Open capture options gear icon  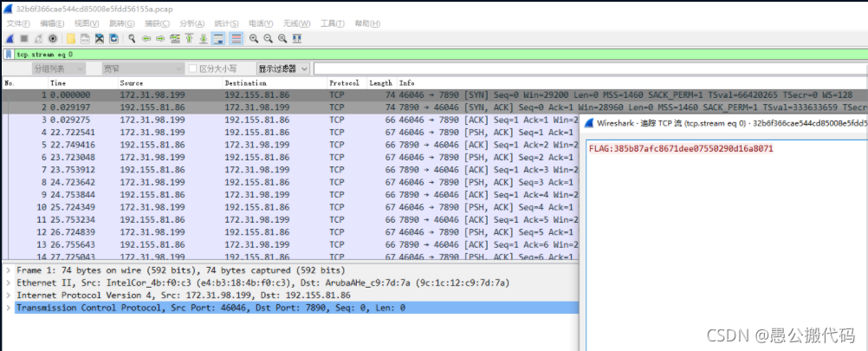point(53,39)
